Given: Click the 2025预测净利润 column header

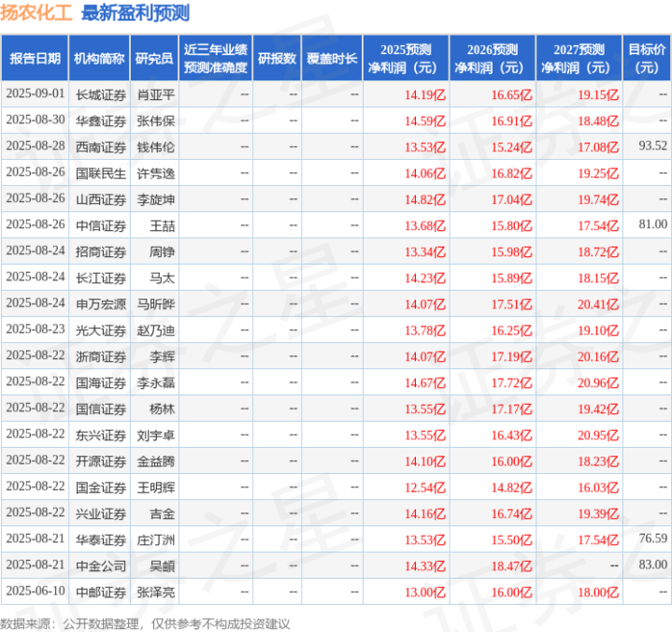Looking at the screenshot, I should pos(406,58).
